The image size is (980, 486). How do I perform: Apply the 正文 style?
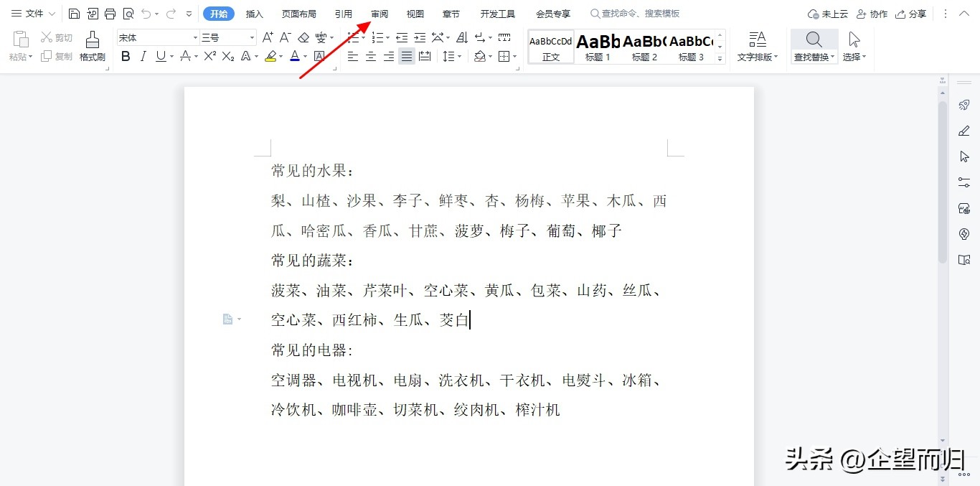coord(551,47)
